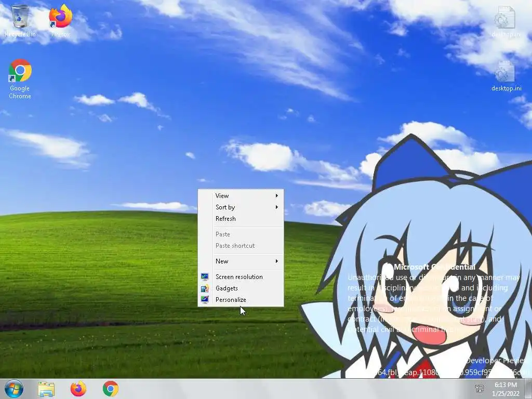Expand the New submenu
Image resolution: width=532 pixels, height=399 pixels.
point(241,261)
